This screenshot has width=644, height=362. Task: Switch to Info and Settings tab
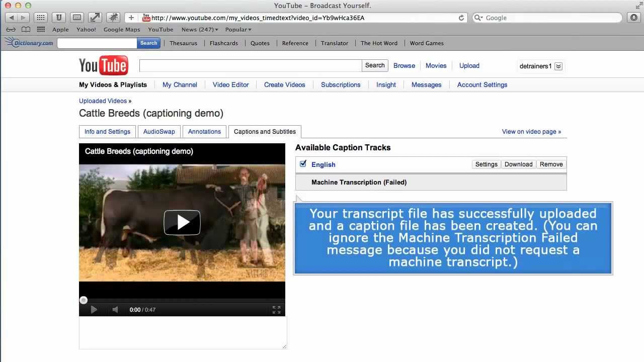(107, 132)
